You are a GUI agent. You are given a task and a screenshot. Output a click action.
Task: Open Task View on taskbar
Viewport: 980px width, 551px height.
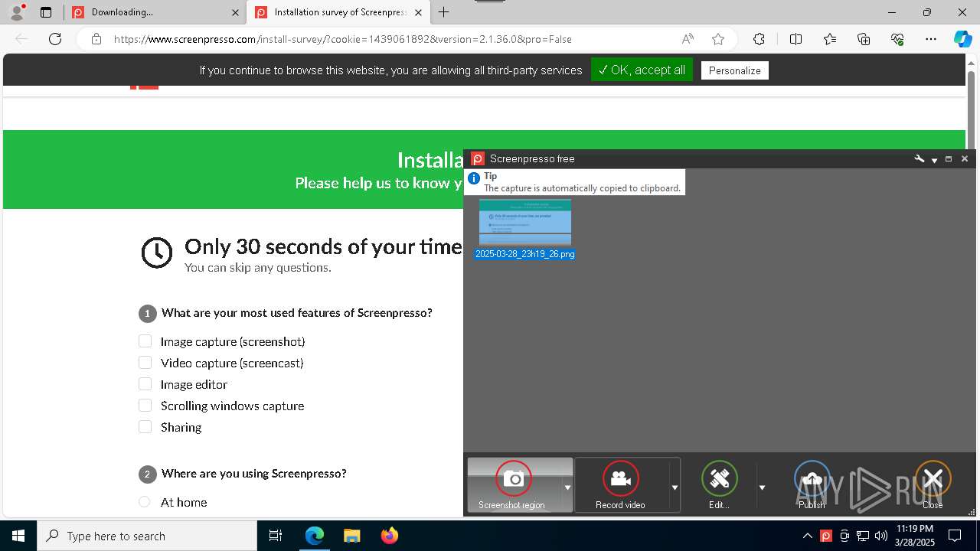[276, 536]
